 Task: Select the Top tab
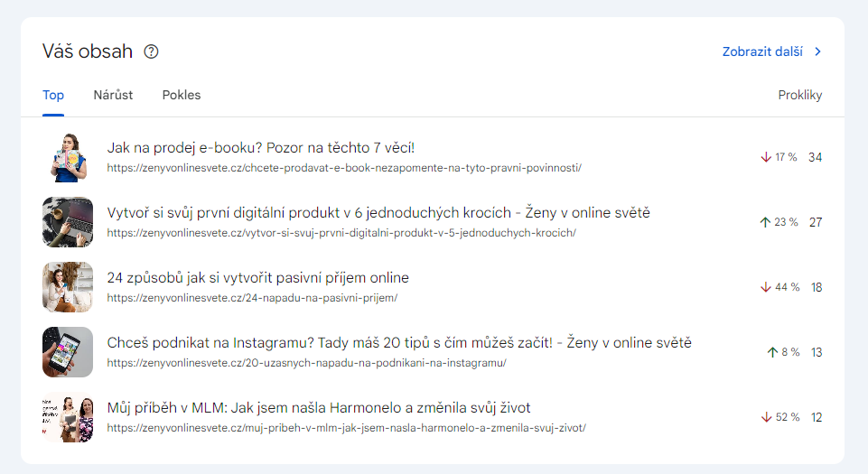click(53, 95)
